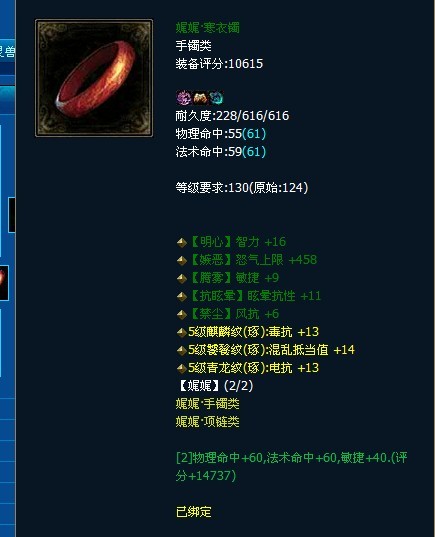Click the diamond bullet beside 嫉恶 怒气上限 +458
435x537 pixels.
pyautogui.click(x=182, y=261)
